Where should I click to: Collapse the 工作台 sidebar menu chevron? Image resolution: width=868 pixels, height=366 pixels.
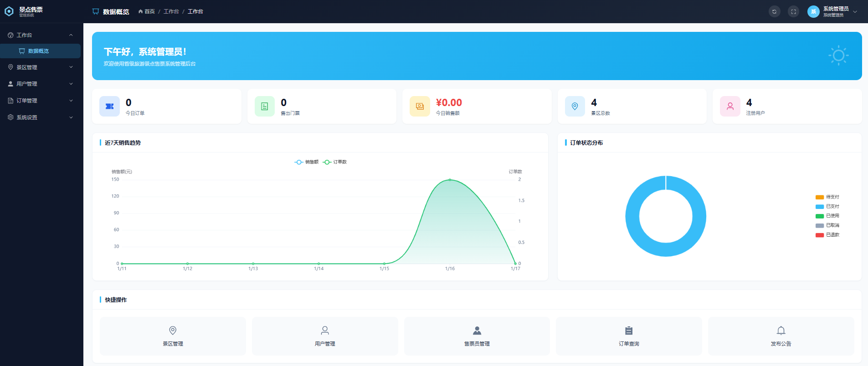coord(71,35)
